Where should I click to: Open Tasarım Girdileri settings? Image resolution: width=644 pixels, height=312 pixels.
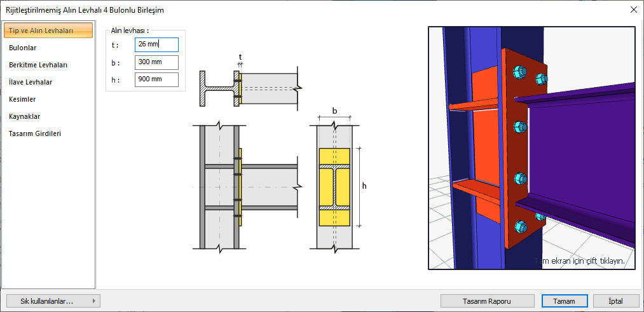(35, 133)
